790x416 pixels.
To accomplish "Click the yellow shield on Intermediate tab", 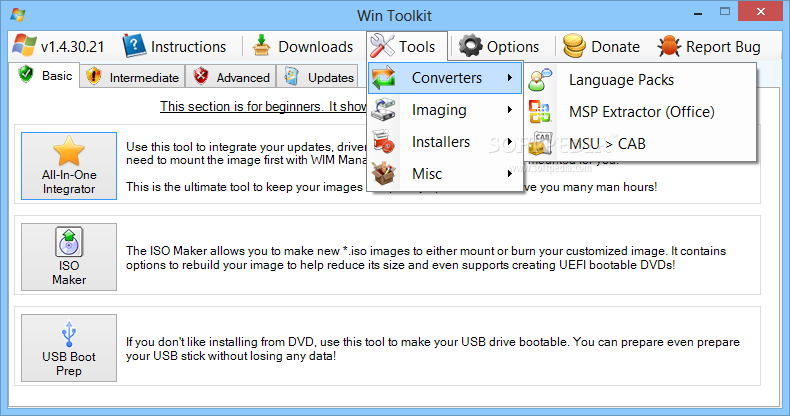I will click(x=94, y=77).
